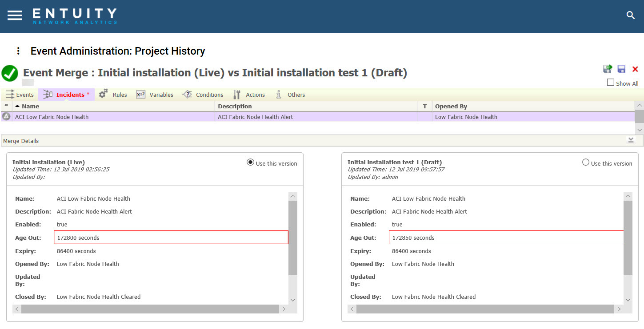Select Use this version for Draft
The height and width of the screenshot is (329, 644).
click(586, 163)
